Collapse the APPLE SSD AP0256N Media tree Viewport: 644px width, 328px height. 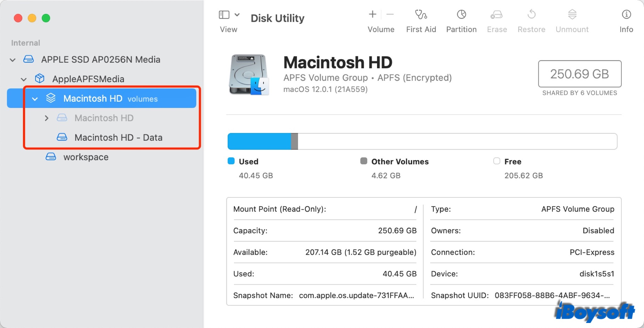click(13, 60)
